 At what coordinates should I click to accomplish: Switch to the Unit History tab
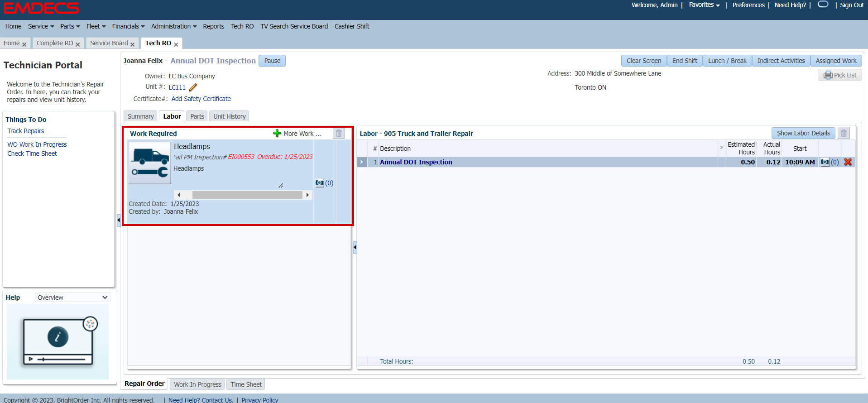point(230,116)
